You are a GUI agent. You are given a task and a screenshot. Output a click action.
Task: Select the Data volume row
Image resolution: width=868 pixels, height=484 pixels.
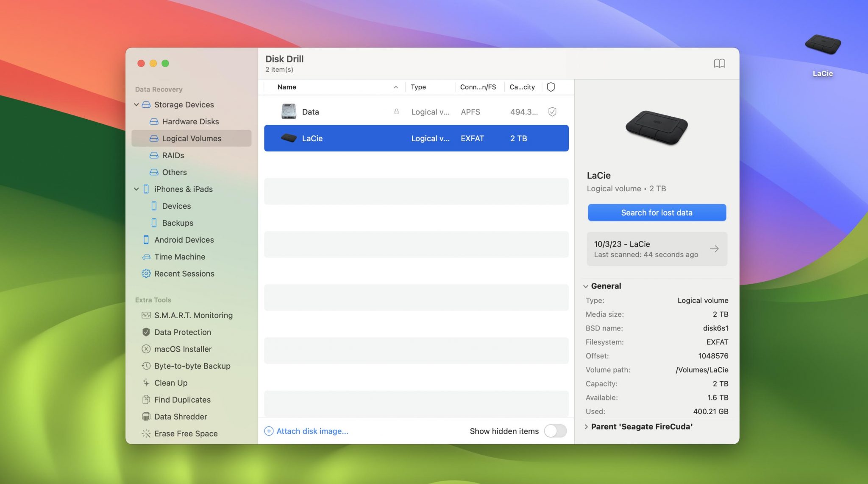[416, 112]
